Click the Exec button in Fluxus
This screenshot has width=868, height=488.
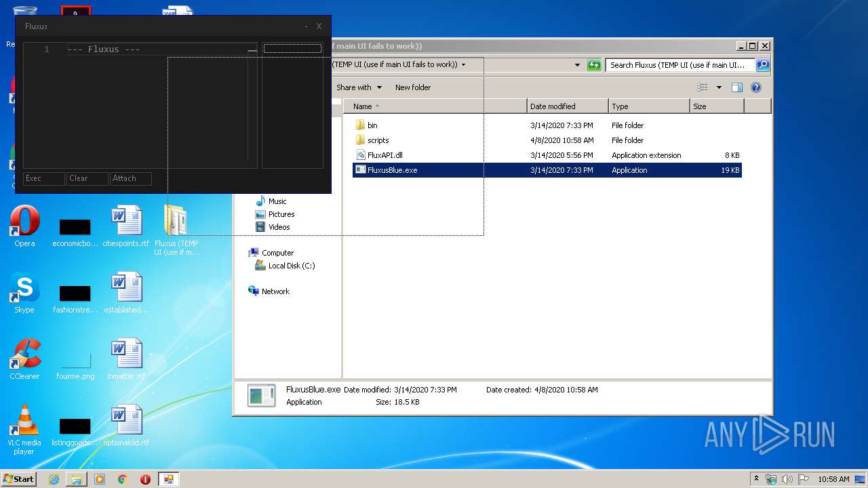click(44, 178)
